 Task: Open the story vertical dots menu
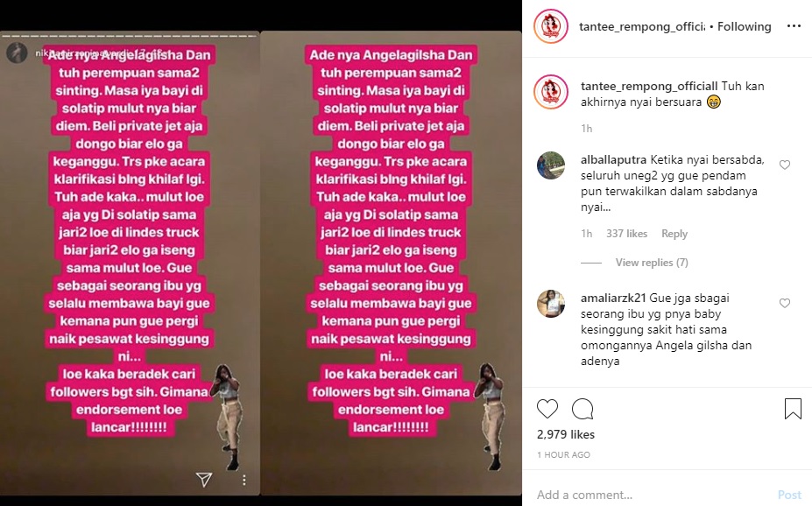pyautogui.click(x=244, y=480)
